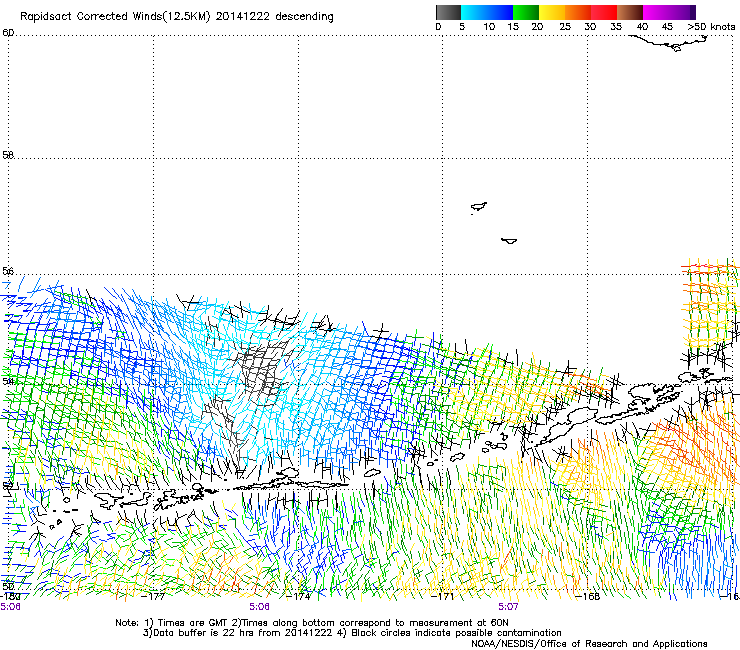This screenshot has width=740, height=650.
Task: Click the '35' legend scale value
Action: [616, 27]
